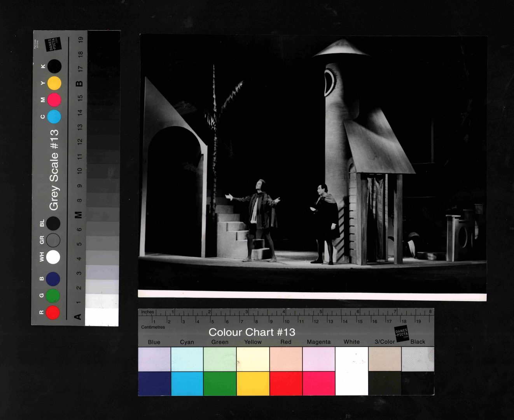Select the green circle labeled G

click(x=53, y=296)
